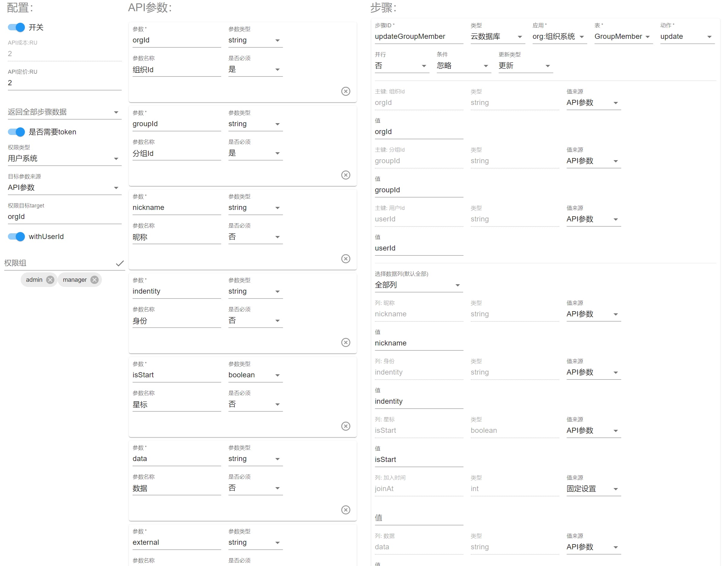Remove the groupId parameter card
The width and height of the screenshot is (728, 566).
tap(346, 175)
